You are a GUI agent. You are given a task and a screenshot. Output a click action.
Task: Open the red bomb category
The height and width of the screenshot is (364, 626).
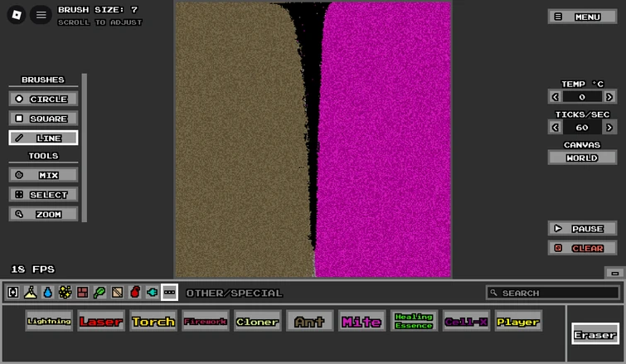click(135, 293)
